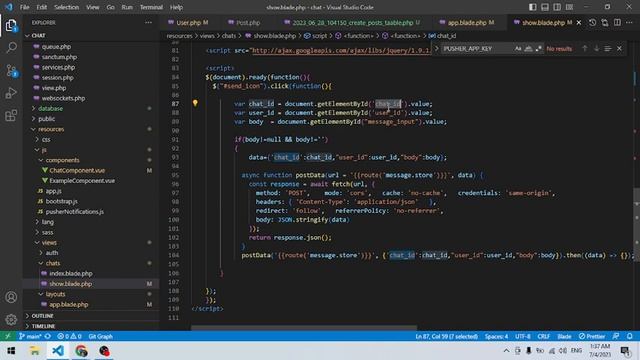Open Run and Debug view
The height and width of the screenshot is (360, 640).
click(x=11, y=93)
